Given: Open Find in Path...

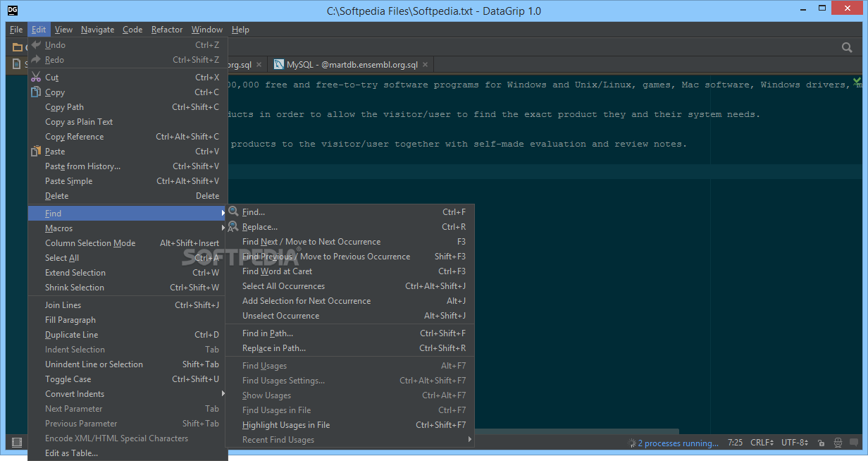Looking at the screenshot, I should pyautogui.click(x=350, y=333).
